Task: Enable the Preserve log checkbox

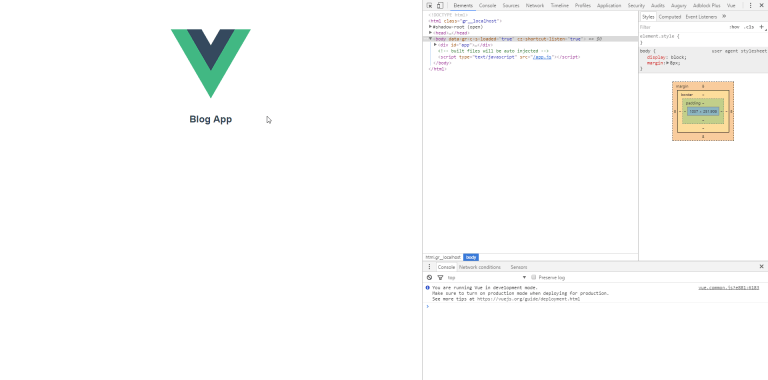Action: point(534,277)
